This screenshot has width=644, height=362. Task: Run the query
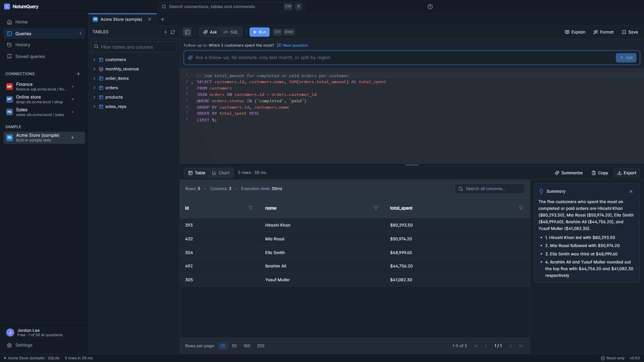(260, 32)
